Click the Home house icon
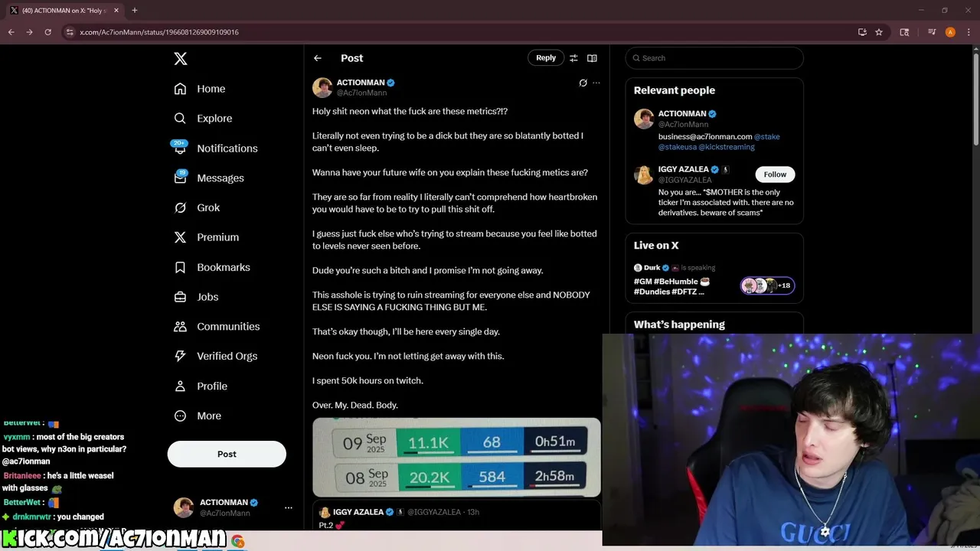980x551 pixels. [x=180, y=89]
